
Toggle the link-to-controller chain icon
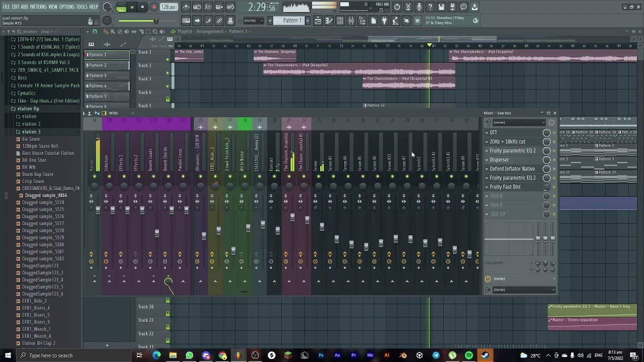click(219, 21)
